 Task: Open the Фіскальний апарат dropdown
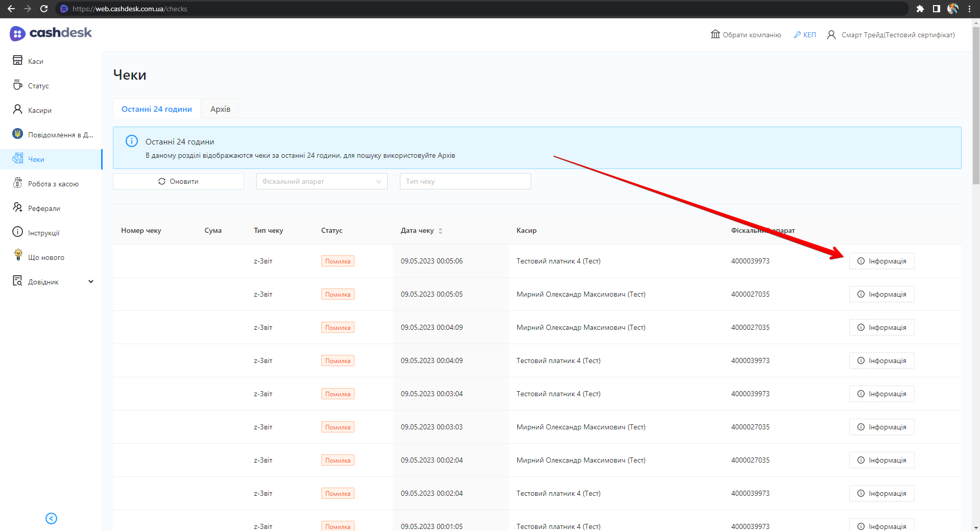pyautogui.click(x=321, y=181)
